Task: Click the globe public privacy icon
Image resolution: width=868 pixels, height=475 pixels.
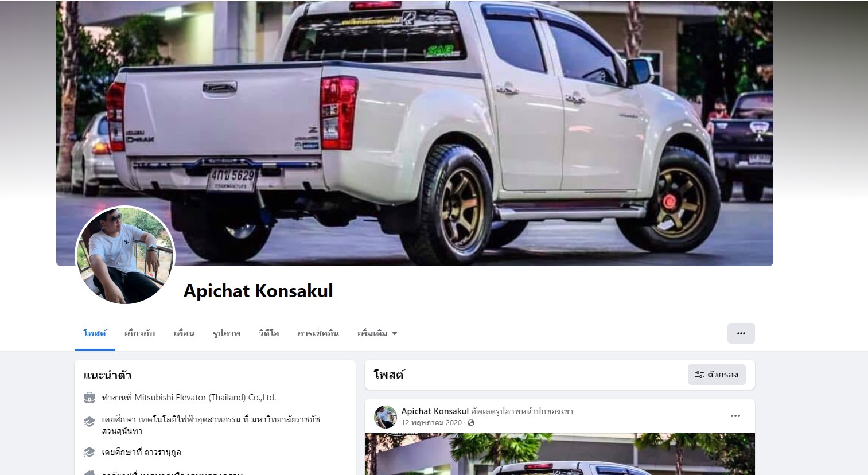Action: tap(471, 423)
